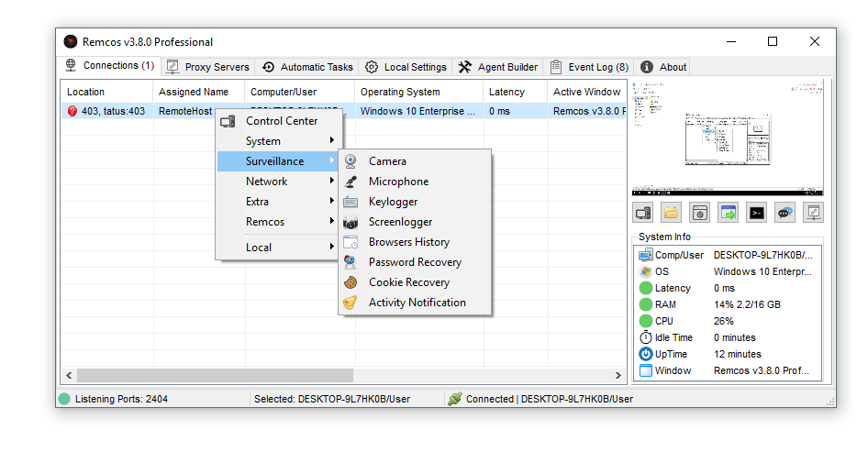Sort by the Latency column header
The height and width of the screenshot is (463, 868).
[x=507, y=92]
